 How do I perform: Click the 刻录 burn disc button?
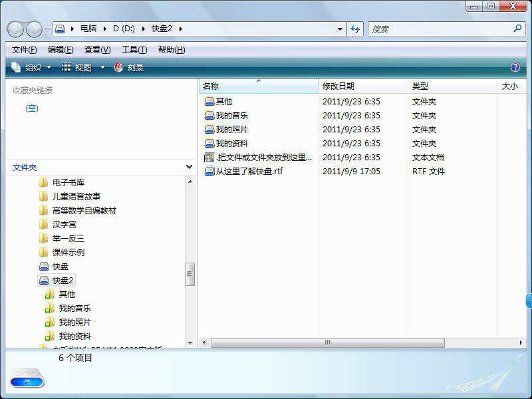pos(129,68)
